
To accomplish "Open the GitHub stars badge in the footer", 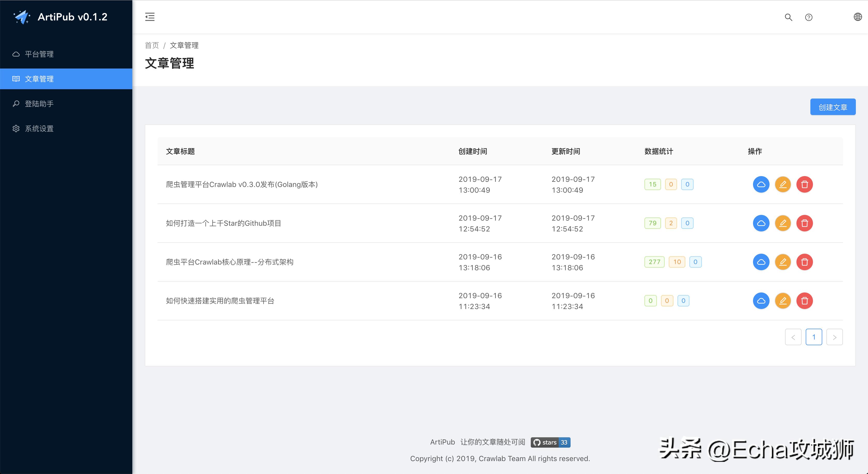I will pyautogui.click(x=550, y=442).
